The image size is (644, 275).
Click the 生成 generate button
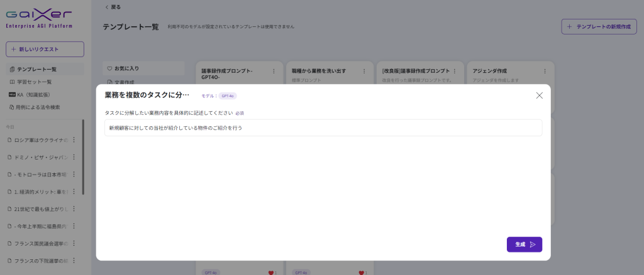[524, 244]
